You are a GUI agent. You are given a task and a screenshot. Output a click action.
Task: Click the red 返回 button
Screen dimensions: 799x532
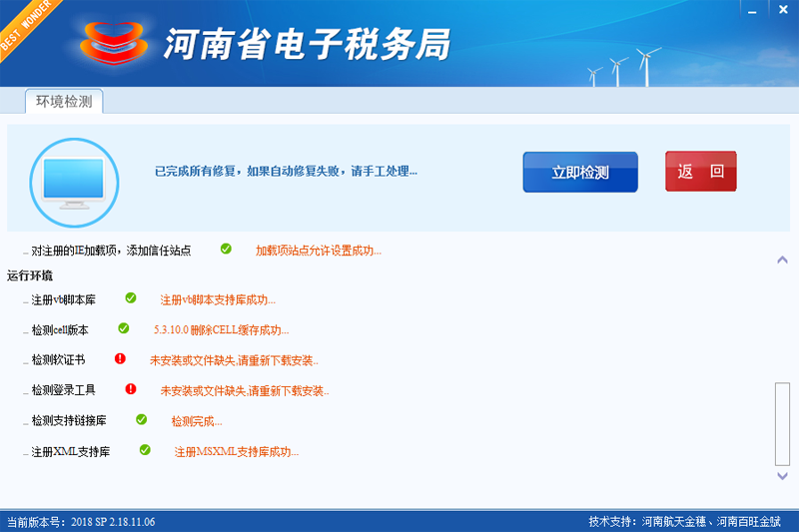(x=701, y=171)
